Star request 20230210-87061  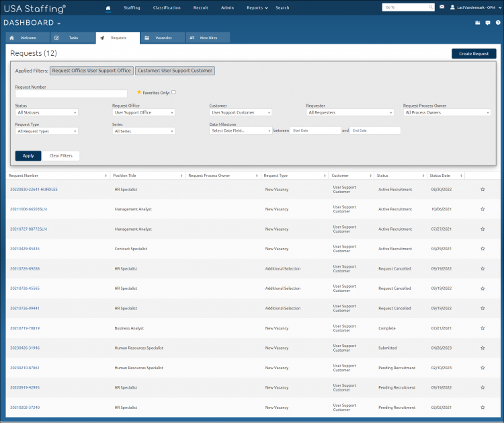(x=482, y=368)
